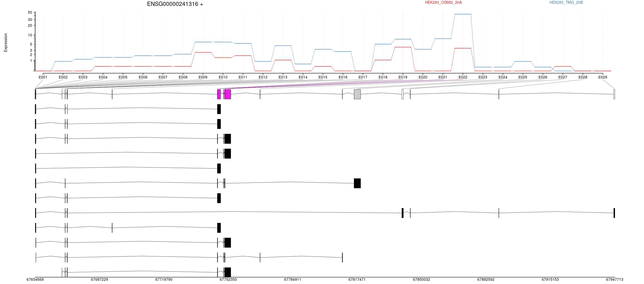
Task: Click exon label E007
Action: coord(163,77)
